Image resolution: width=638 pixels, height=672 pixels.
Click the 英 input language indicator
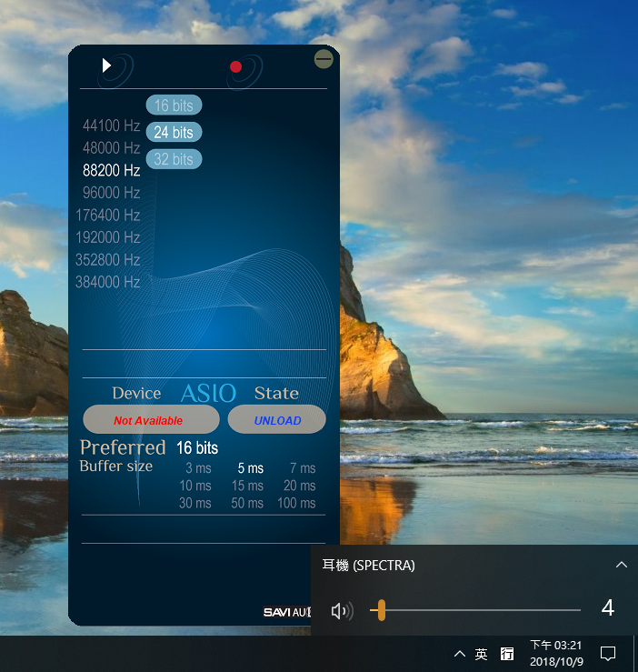click(481, 654)
